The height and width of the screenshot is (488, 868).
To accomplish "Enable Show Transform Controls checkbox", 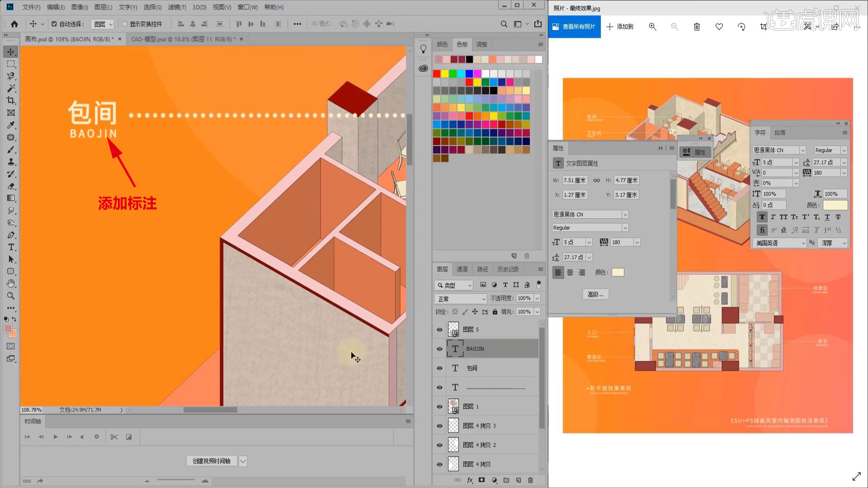I will 125,24.
